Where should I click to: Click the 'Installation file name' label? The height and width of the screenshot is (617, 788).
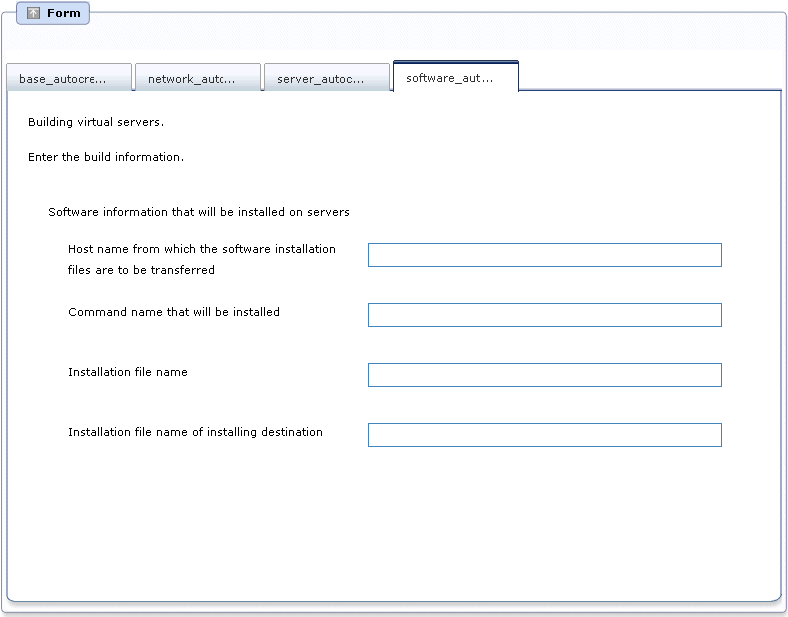click(x=128, y=372)
